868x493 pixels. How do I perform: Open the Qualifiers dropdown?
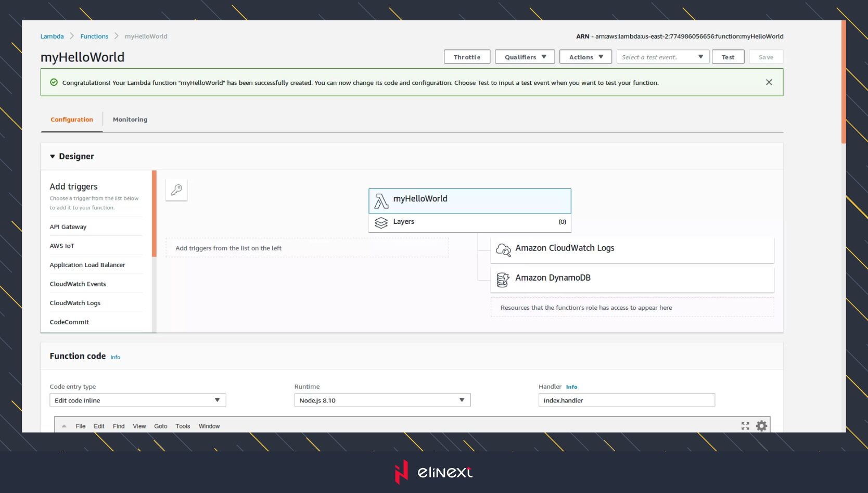pyautogui.click(x=525, y=57)
